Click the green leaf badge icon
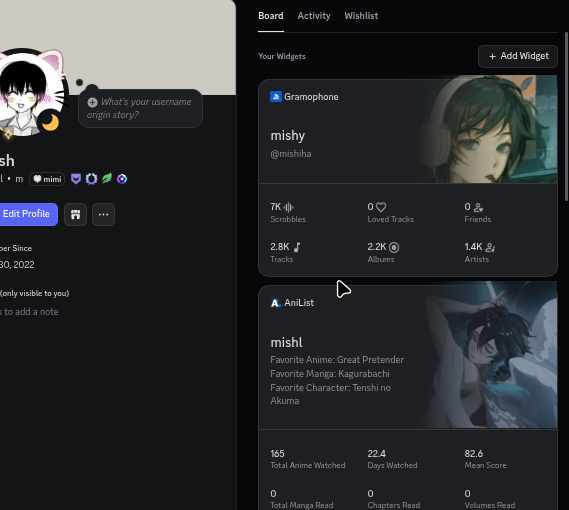The image size is (569, 510). 107,179
